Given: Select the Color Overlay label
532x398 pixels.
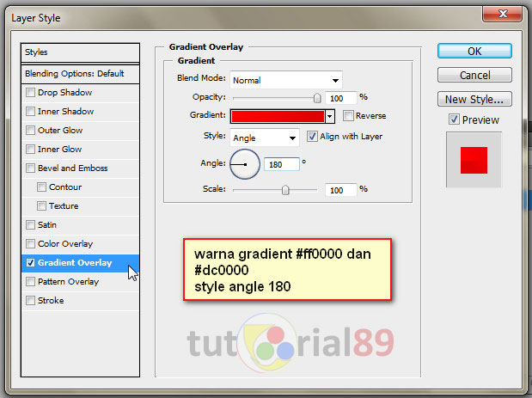Looking at the screenshot, I should [65, 243].
